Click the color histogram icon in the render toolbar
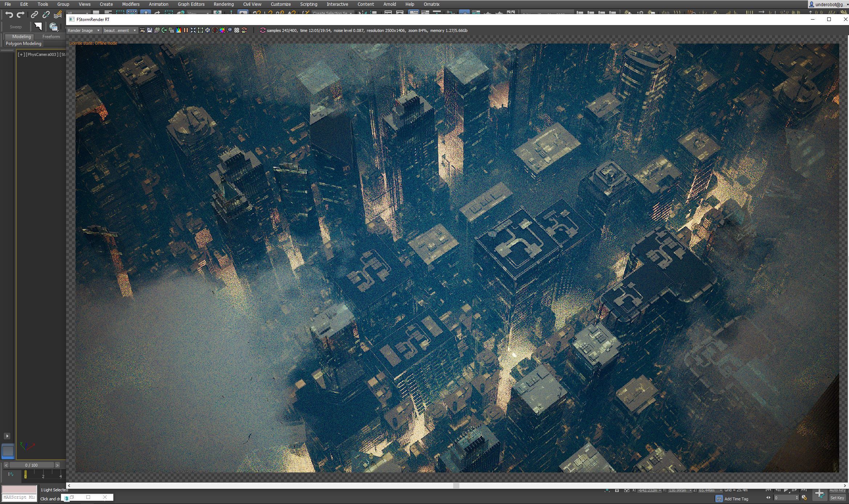The width and height of the screenshot is (849, 504). [x=179, y=30]
